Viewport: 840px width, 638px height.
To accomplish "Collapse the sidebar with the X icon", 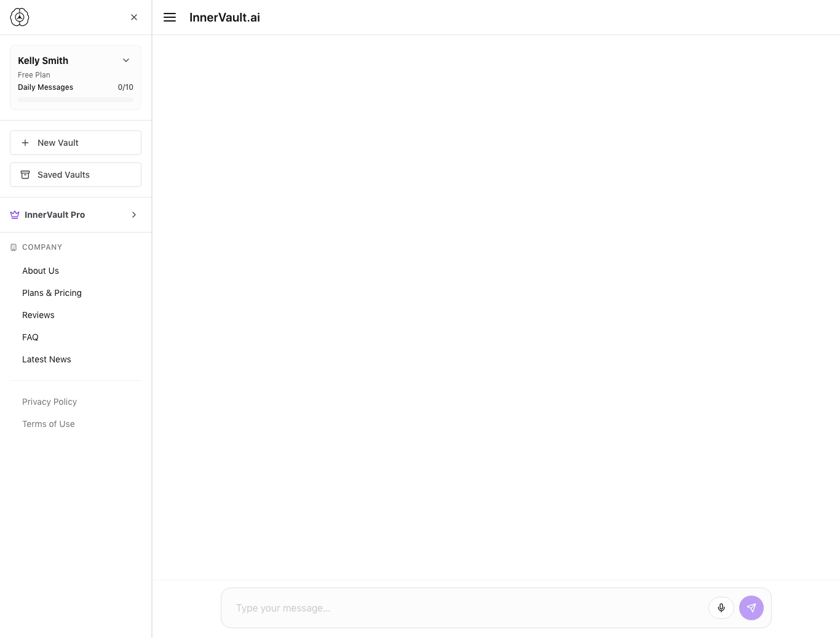I will pyautogui.click(x=134, y=17).
